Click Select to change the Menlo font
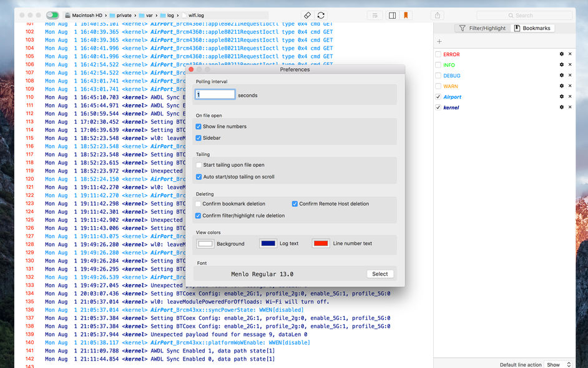This screenshot has height=368, width=588. click(x=380, y=274)
